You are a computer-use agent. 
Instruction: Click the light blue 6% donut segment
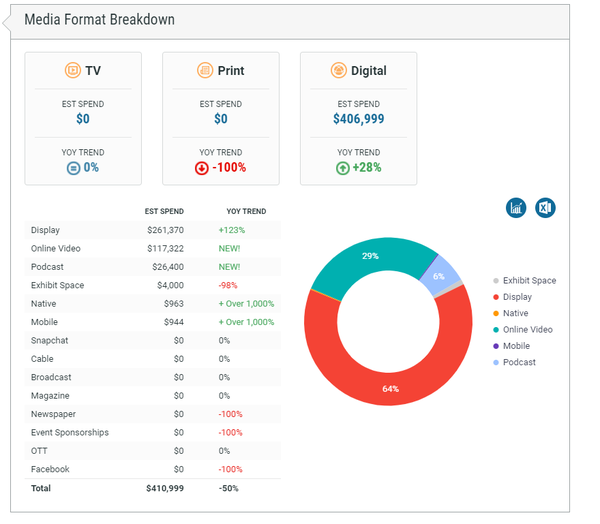(x=439, y=276)
